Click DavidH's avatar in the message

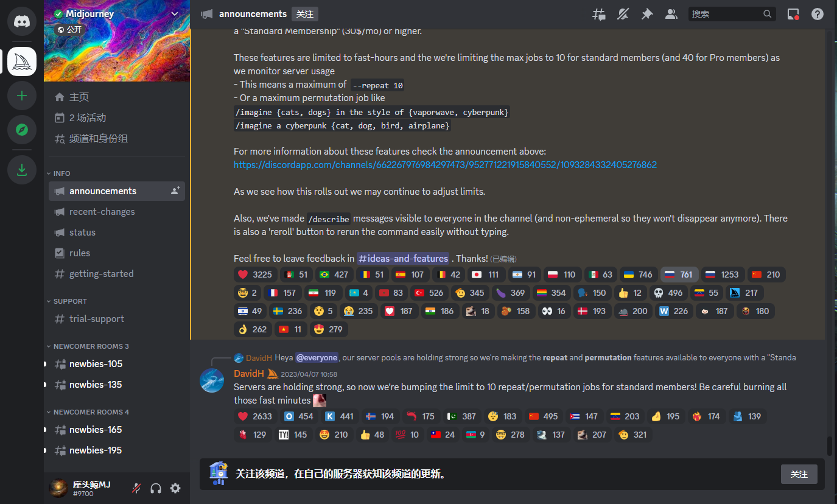[212, 380]
